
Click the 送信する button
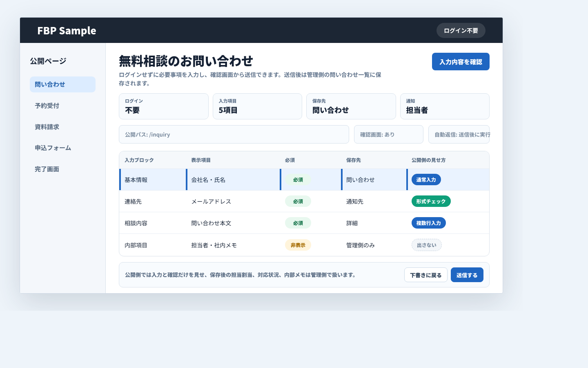[467, 275]
